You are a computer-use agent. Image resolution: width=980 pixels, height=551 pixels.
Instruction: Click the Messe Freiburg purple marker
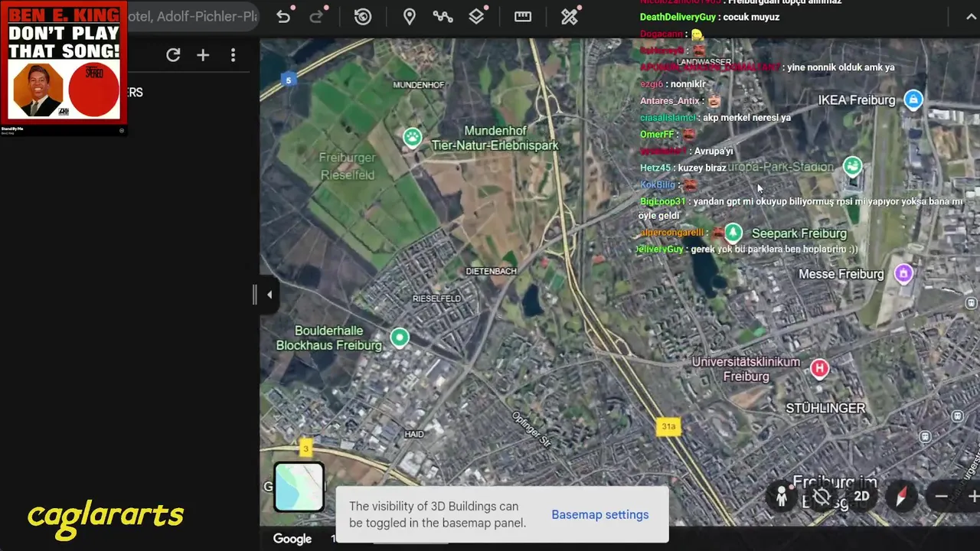pos(903,274)
